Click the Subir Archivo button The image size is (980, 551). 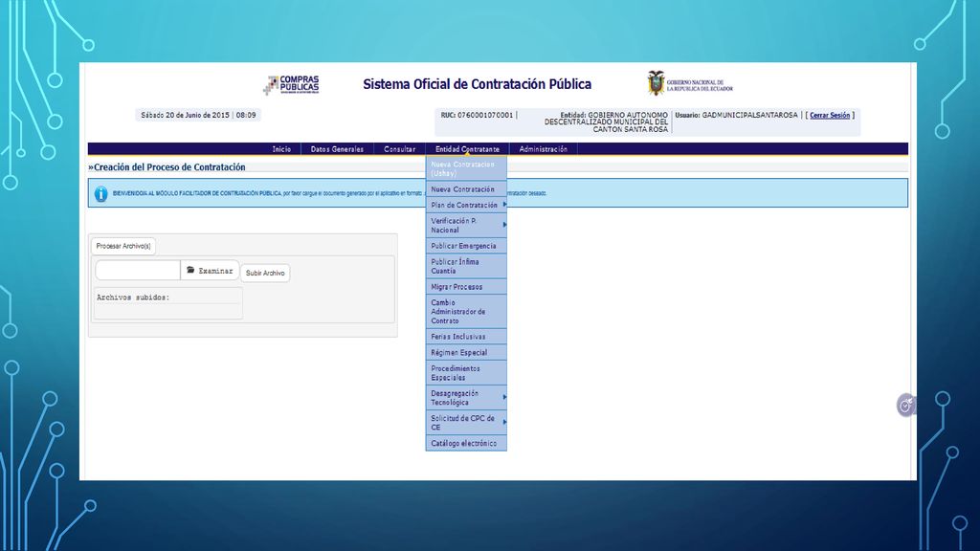265,273
